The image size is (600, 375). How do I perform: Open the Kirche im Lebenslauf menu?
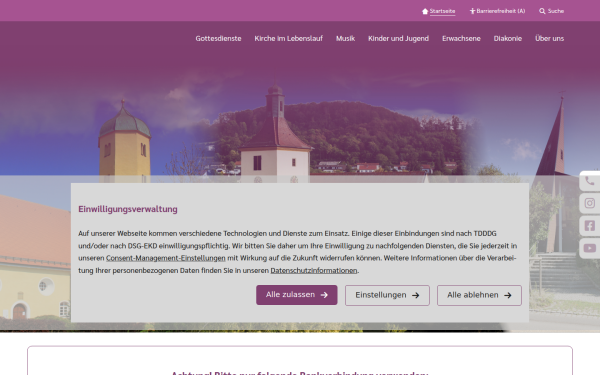[x=289, y=38]
